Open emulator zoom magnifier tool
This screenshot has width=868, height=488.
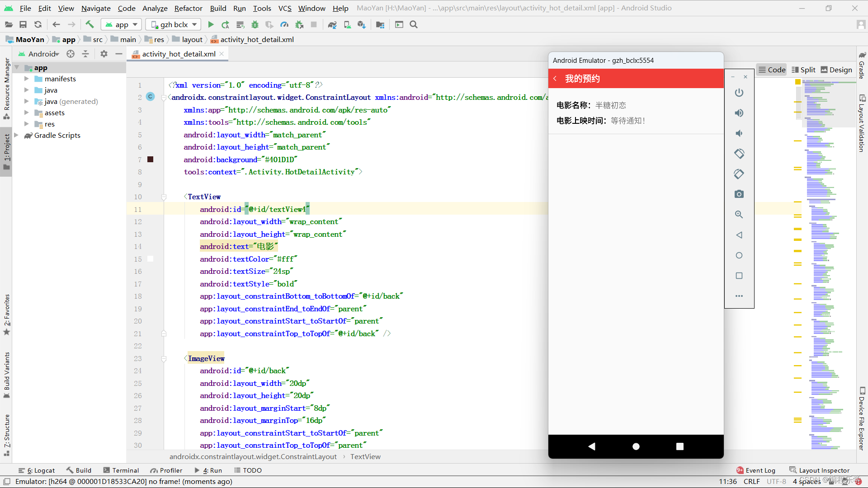point(739,215)
